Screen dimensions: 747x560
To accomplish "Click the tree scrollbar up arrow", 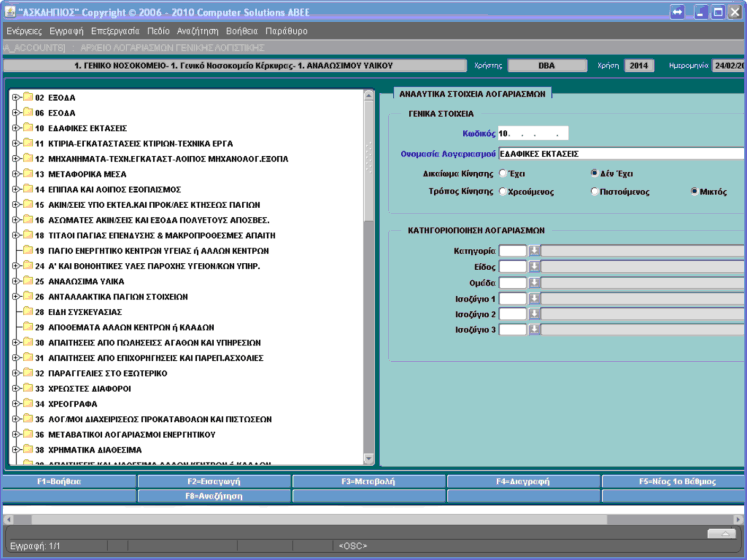I will pyautogui.click(x=369, y=95).
